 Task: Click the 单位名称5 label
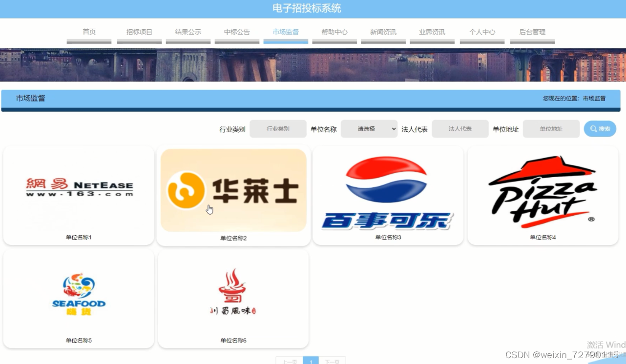tap(79, 341)
